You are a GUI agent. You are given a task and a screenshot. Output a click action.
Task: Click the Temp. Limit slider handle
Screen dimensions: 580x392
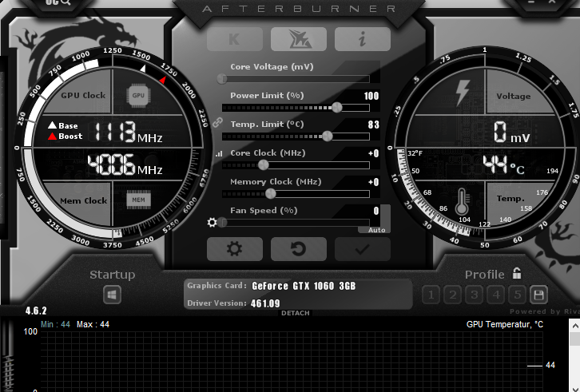(328, 137)
